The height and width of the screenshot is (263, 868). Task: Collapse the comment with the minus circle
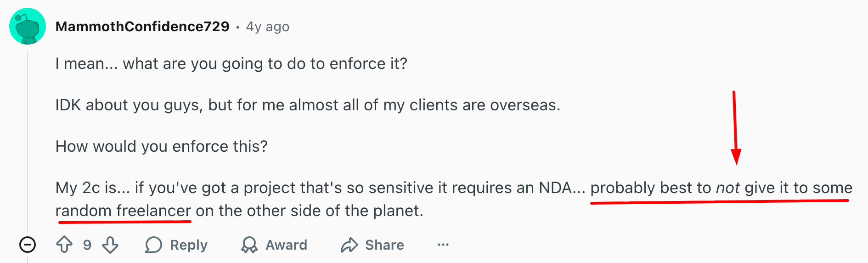(x=28, y=245)
